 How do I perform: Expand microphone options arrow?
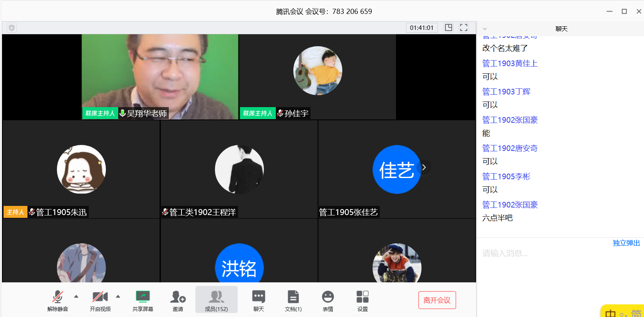click(x=76, y=296)
